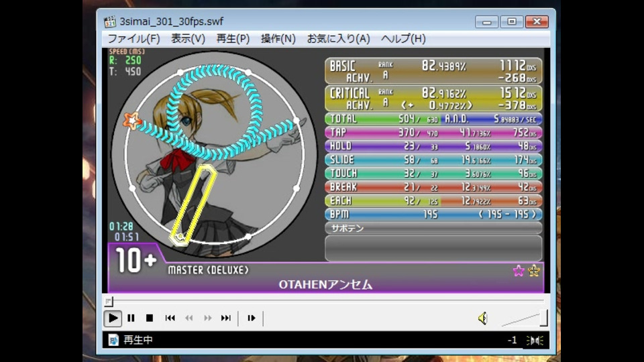This screenshot has width=644, height=362.
Task: Click the Play button in player controls
Action: click(x=113, y=318)
